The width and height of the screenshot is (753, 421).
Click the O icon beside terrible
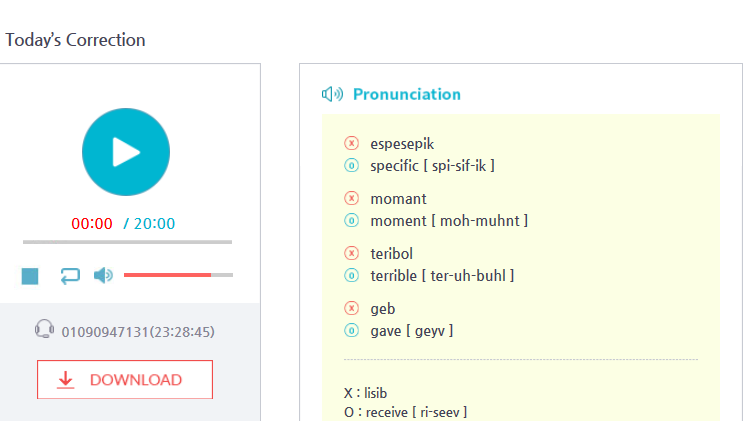pyautogui.click(x=352, y=276)
